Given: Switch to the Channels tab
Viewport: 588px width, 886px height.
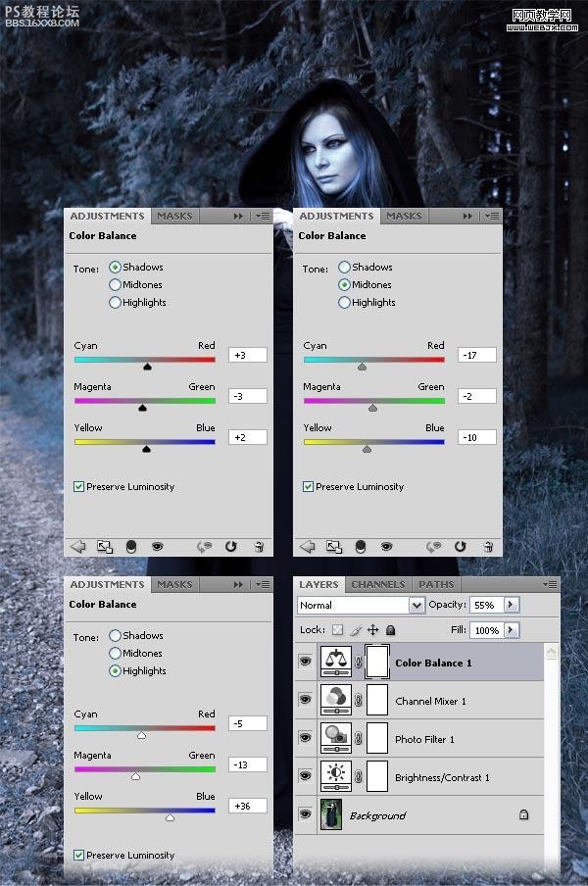Looking at the screenshot, I should (378, 584).
